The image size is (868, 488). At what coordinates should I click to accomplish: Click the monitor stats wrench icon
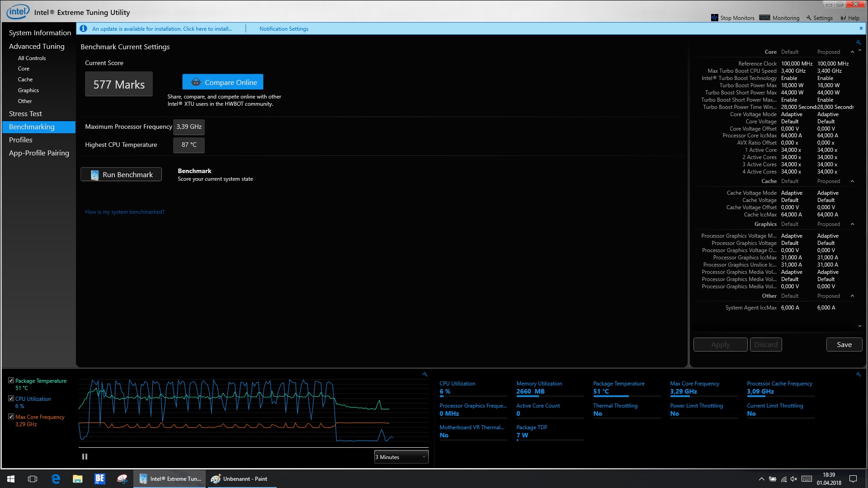pyautogui.click(x=859, y=374)
